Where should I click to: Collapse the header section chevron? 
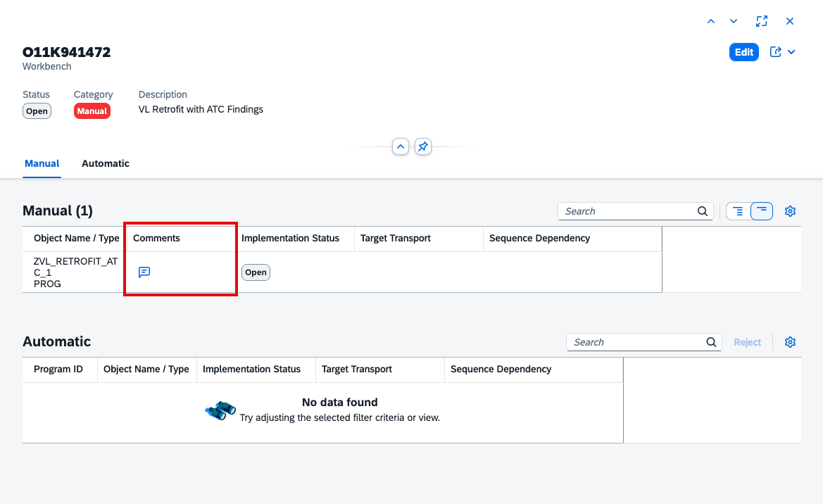click(x=401, y=146)
